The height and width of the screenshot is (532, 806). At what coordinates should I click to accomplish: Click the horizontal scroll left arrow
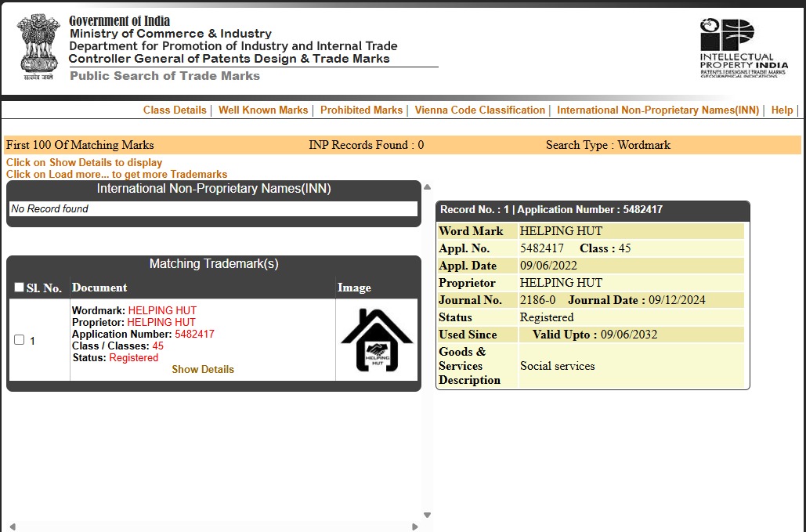tap(13, 527)
